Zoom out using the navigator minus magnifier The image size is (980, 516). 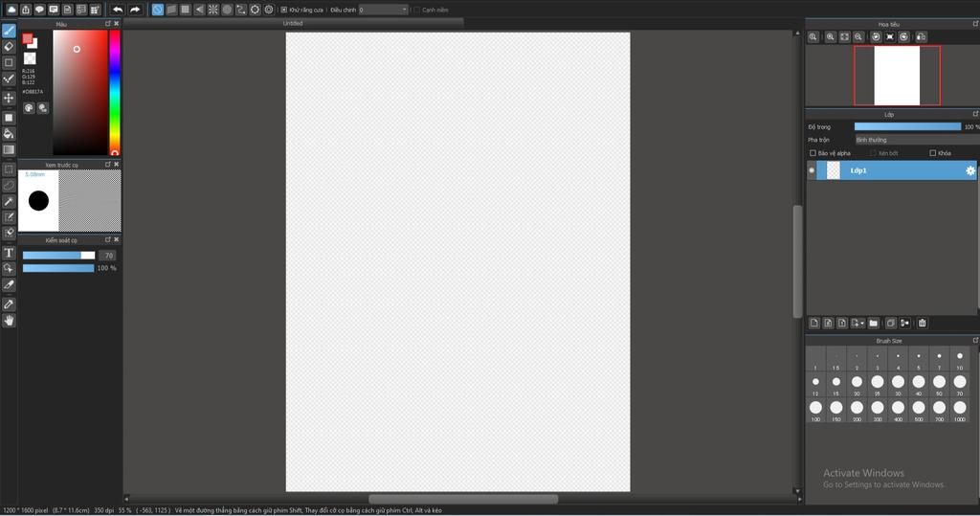(858, 37)
